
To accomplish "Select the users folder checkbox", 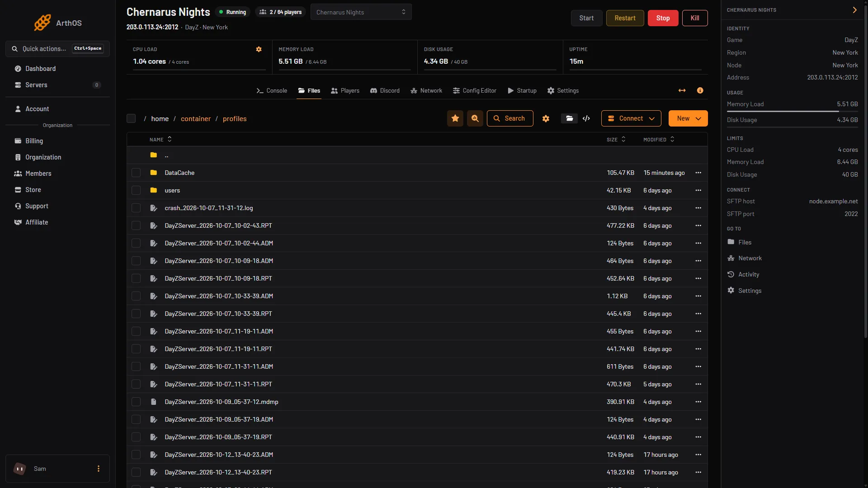I will pos(136,190).
